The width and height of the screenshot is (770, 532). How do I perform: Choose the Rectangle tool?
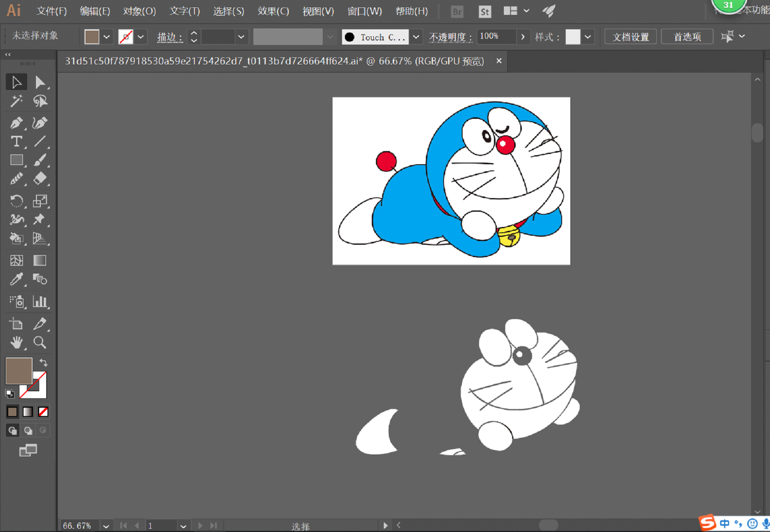(17, 160)
